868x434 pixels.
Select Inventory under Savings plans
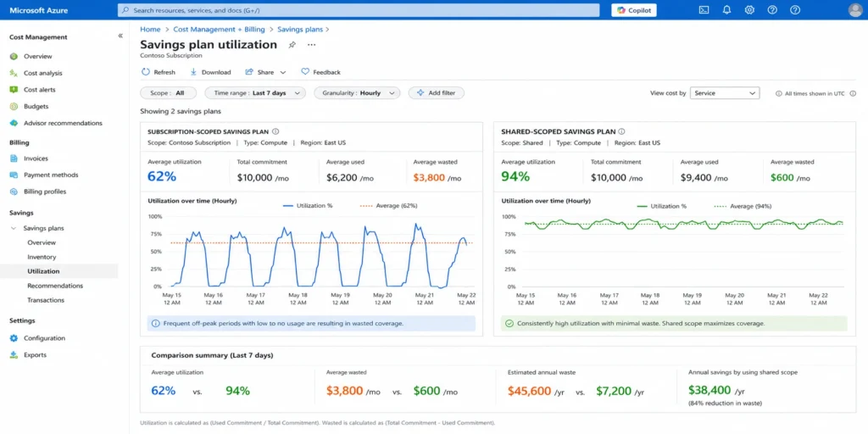[42, 257]
